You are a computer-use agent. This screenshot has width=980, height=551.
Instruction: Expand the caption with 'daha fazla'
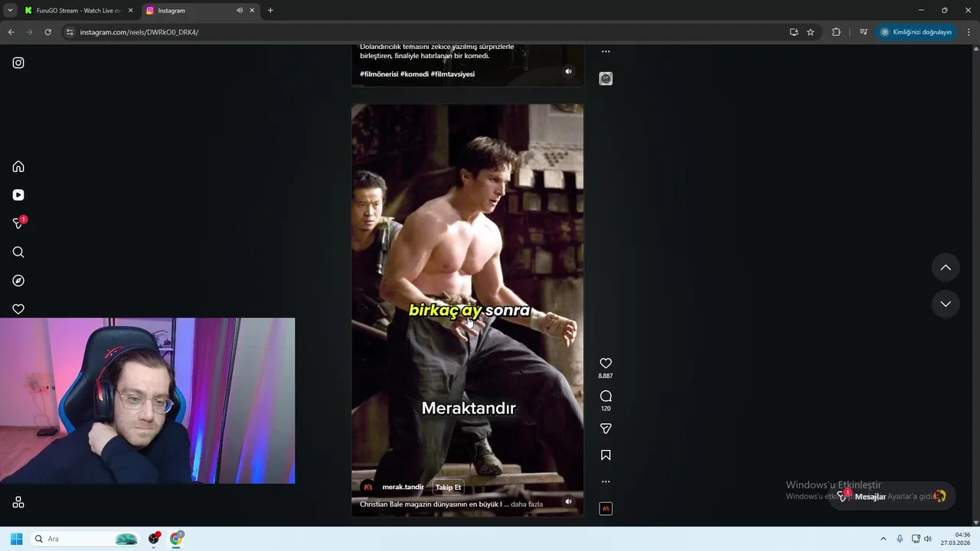pyautogui.click(x=527, y=504)
